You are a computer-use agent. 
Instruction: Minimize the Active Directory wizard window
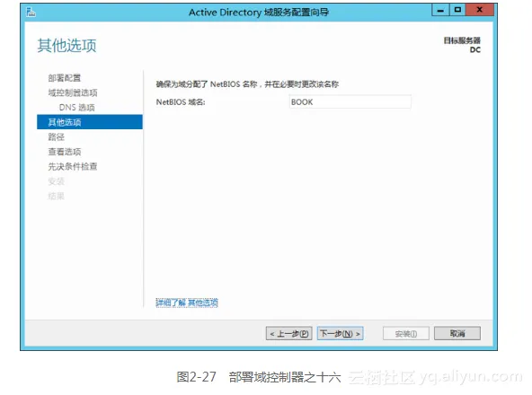(440, 10)
